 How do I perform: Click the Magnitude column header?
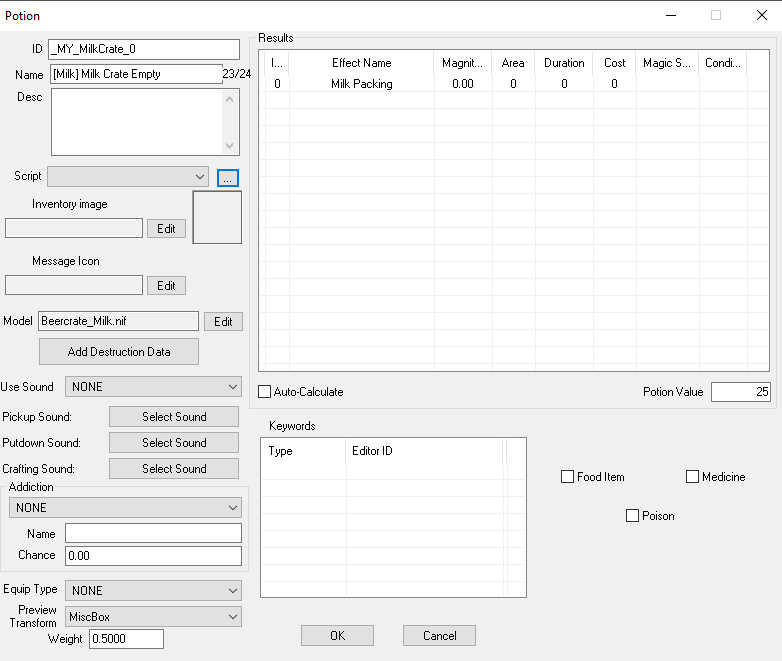pos(462,63)
